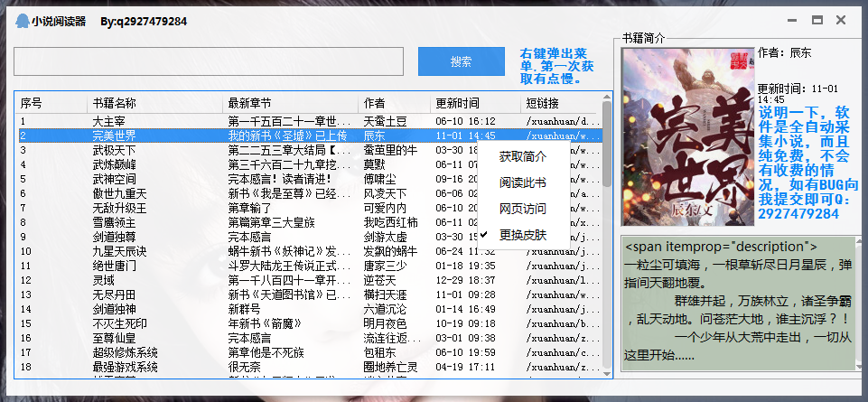Click the description box scrollbar
Screen dimensions: 868x402
tap(859, 304)
